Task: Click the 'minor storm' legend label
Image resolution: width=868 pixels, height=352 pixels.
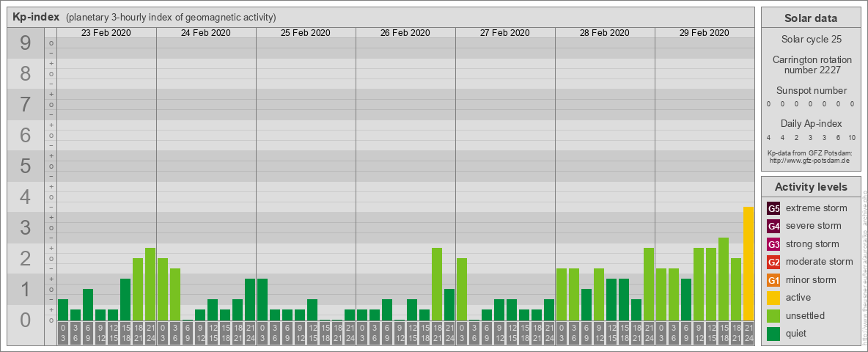Action: (811, 279)
